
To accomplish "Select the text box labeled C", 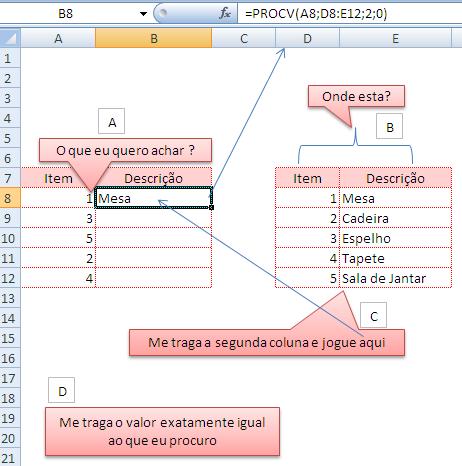I will coord(374,315).
